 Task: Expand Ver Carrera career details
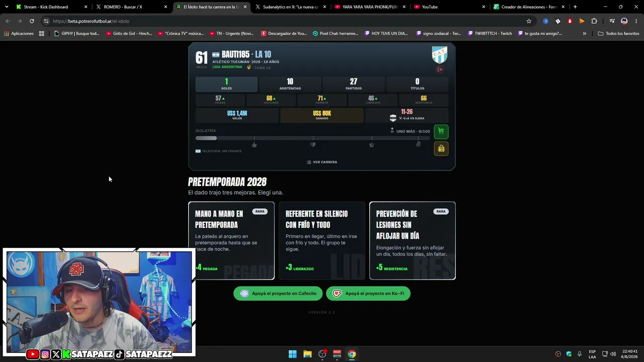point(322,162)
